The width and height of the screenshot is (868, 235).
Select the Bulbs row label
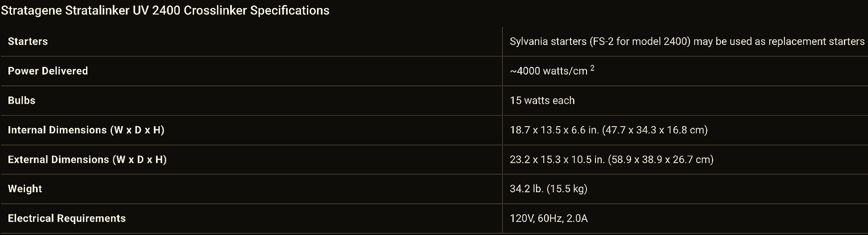pyautogui.click(x=21, y=100)
